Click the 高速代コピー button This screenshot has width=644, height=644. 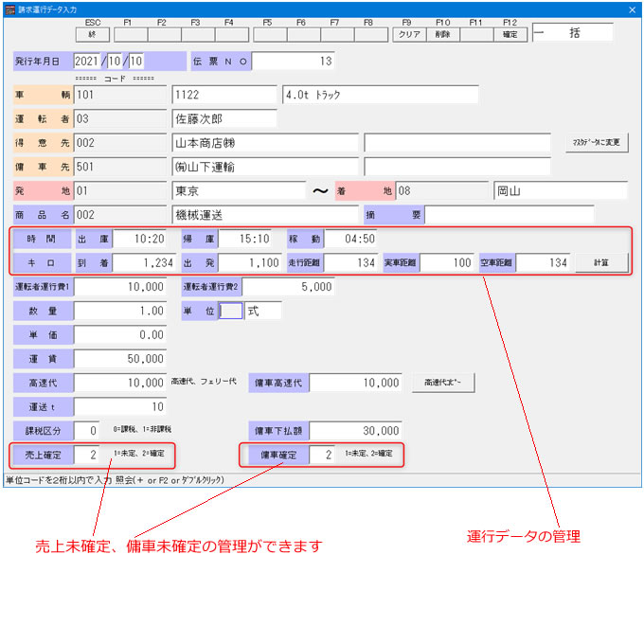tap(443, 383)
